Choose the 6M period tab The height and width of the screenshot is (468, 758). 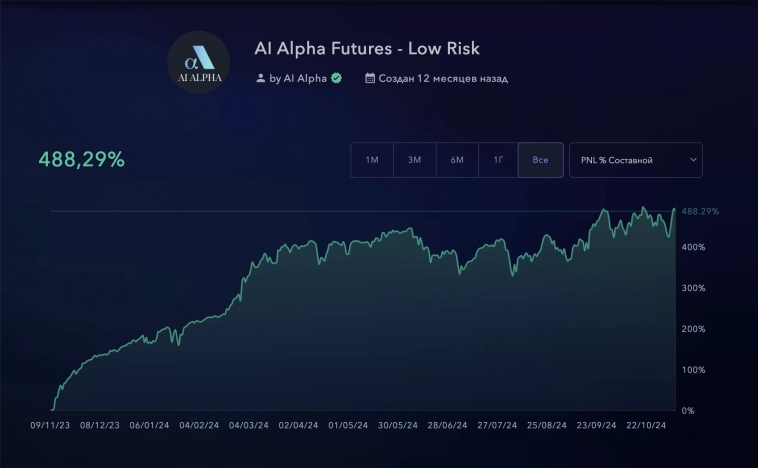point(457,160)
